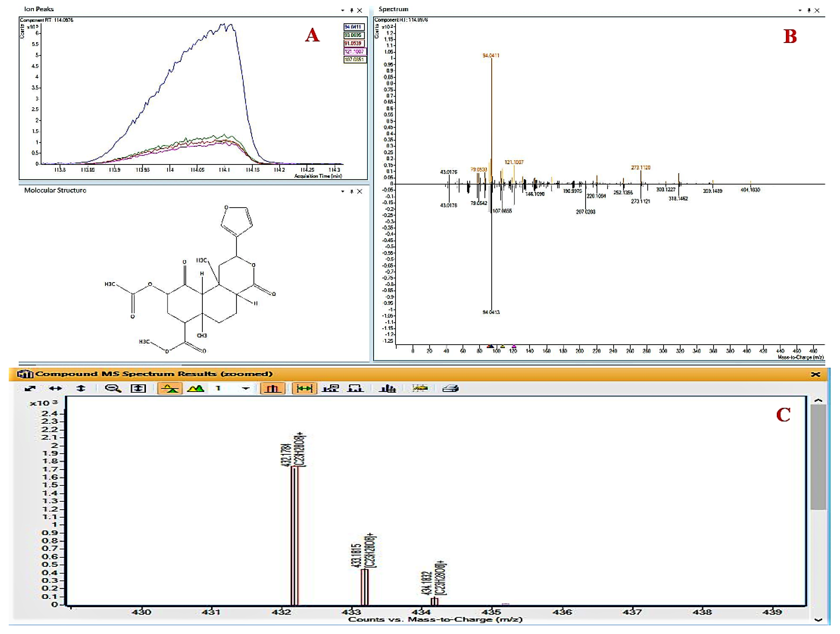Viewport: 840px width, 634px height.
Task: Select the 94.0411 ion legend entry
Action: point(354,27)
